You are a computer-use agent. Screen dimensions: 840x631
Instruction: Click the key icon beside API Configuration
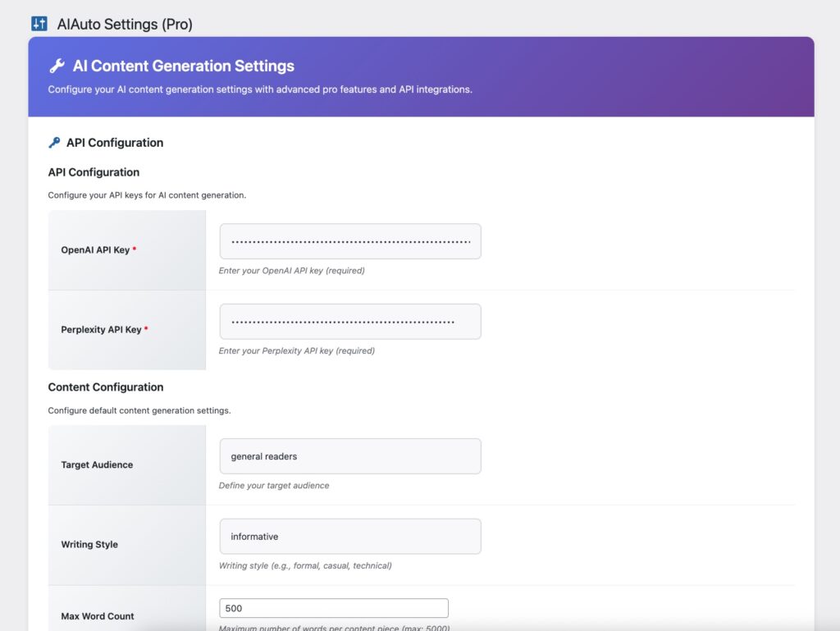click(x=54, y=143)
